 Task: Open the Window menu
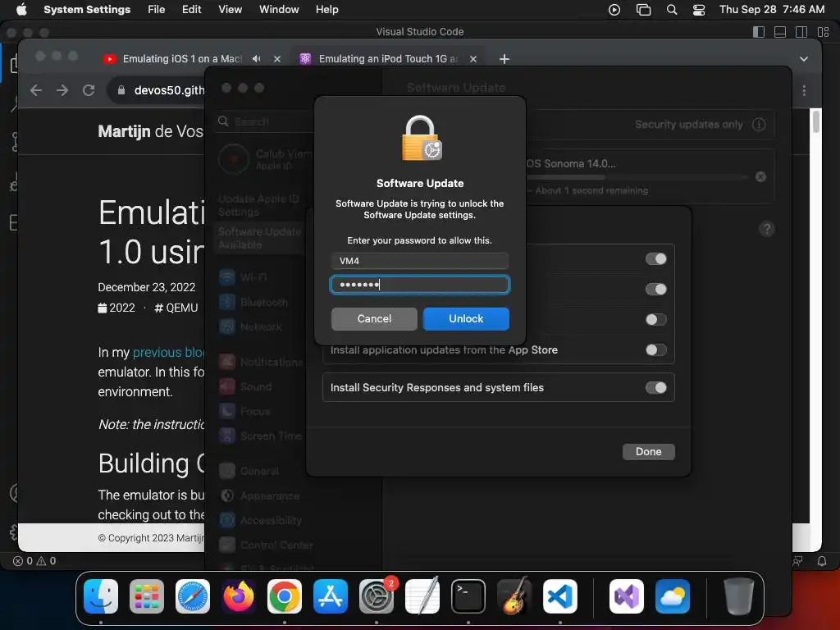pyautogui.click(x=279, y=10)
